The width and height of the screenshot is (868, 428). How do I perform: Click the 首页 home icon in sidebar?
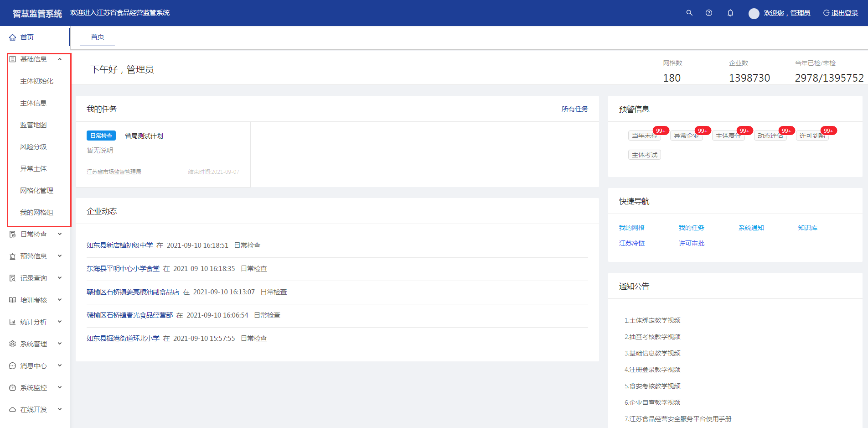(13, 37)
